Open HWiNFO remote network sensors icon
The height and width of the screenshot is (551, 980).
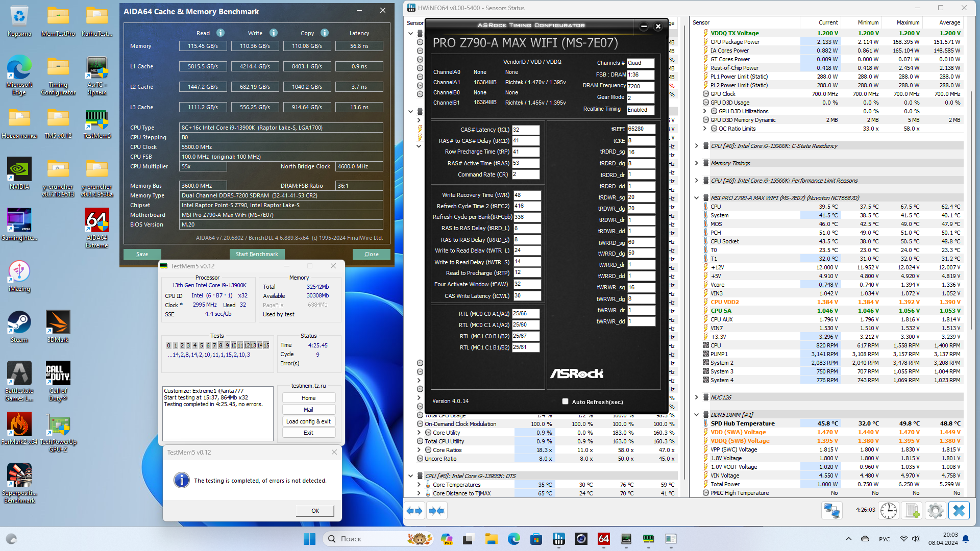point(832,511)
